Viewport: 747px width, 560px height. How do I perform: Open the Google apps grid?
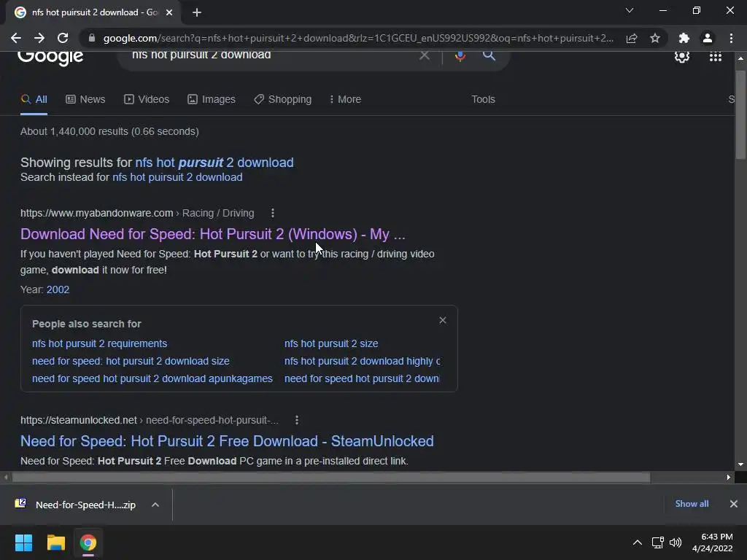coord(716,57)
